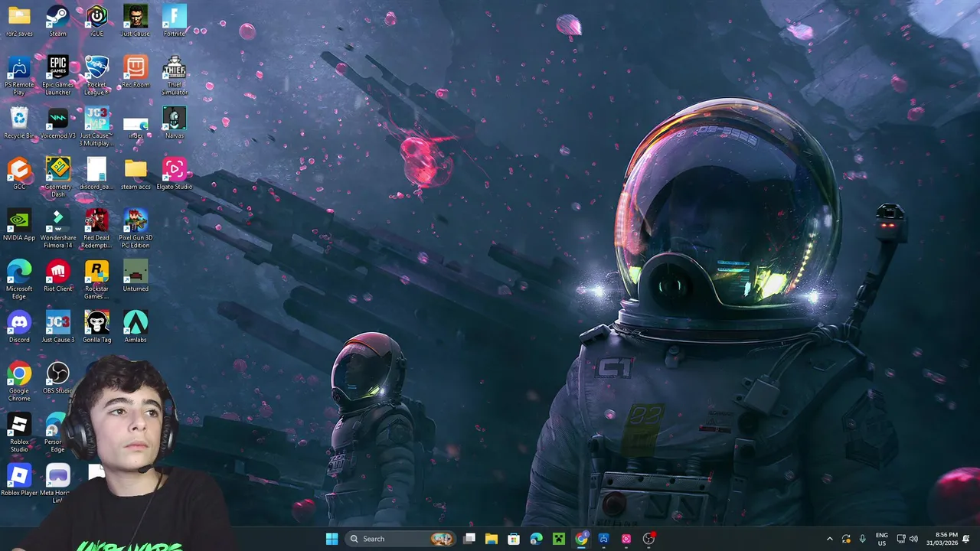Viewport: 980px width, 551px height.
Task: Open Discord desktop shortcut
Action: click(x=19, y=327)
